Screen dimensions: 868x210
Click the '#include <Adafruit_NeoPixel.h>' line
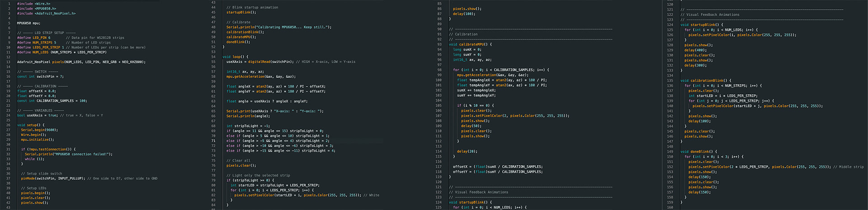pyautogui.click(x=46, y=14)
